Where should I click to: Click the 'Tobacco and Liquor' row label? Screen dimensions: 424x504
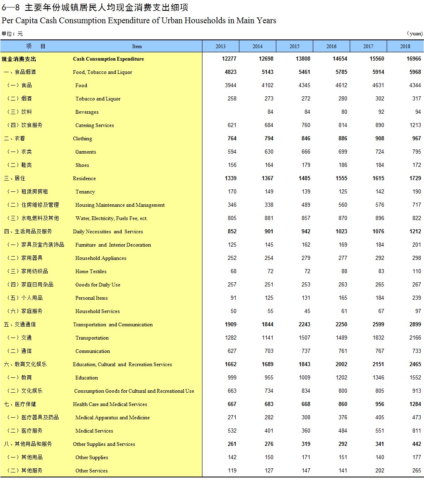point(98,99)
